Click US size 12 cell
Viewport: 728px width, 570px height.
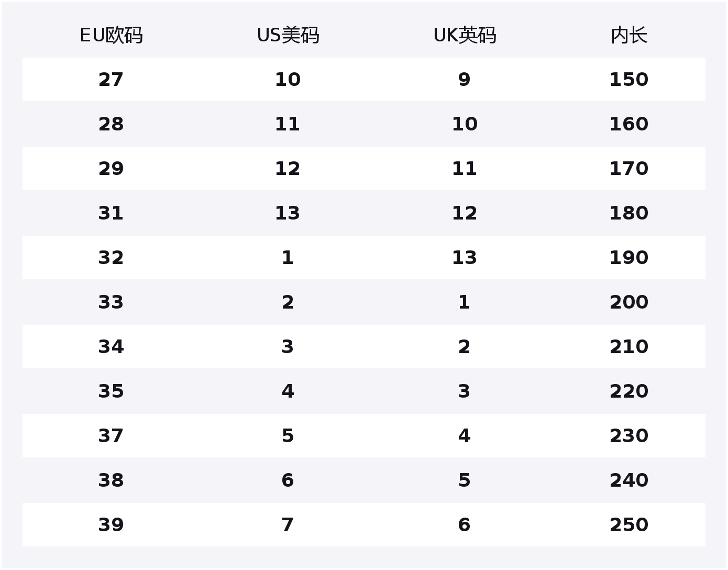click(288, 169)
